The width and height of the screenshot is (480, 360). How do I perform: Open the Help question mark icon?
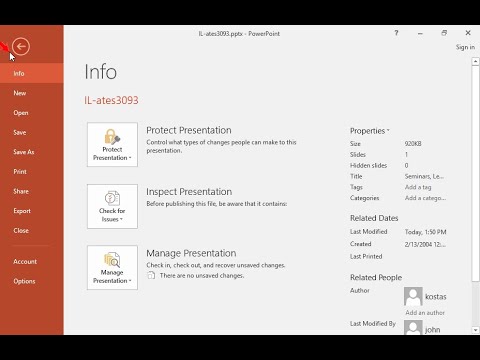pos(396,33)
